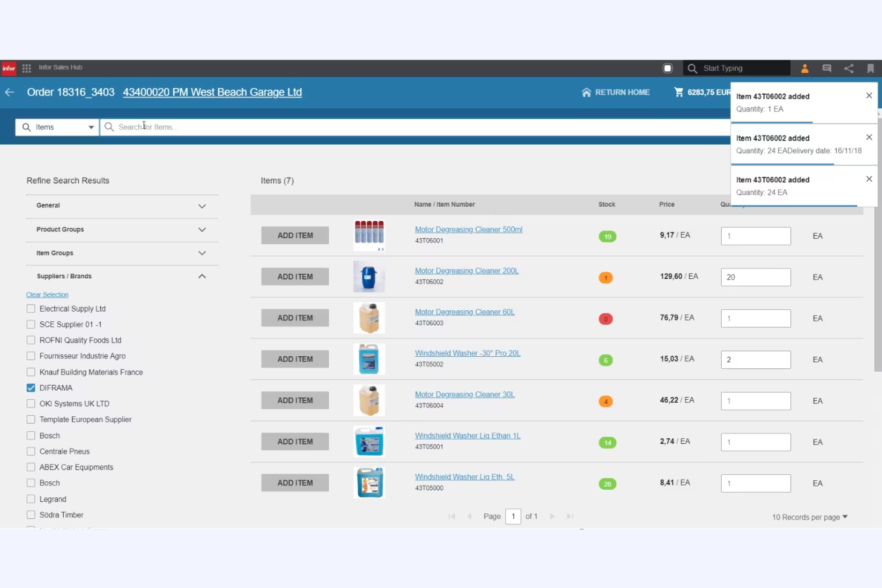Go back with the left arrow
The width and height of the screenshot is (882, 588).
tap(10, 92)
